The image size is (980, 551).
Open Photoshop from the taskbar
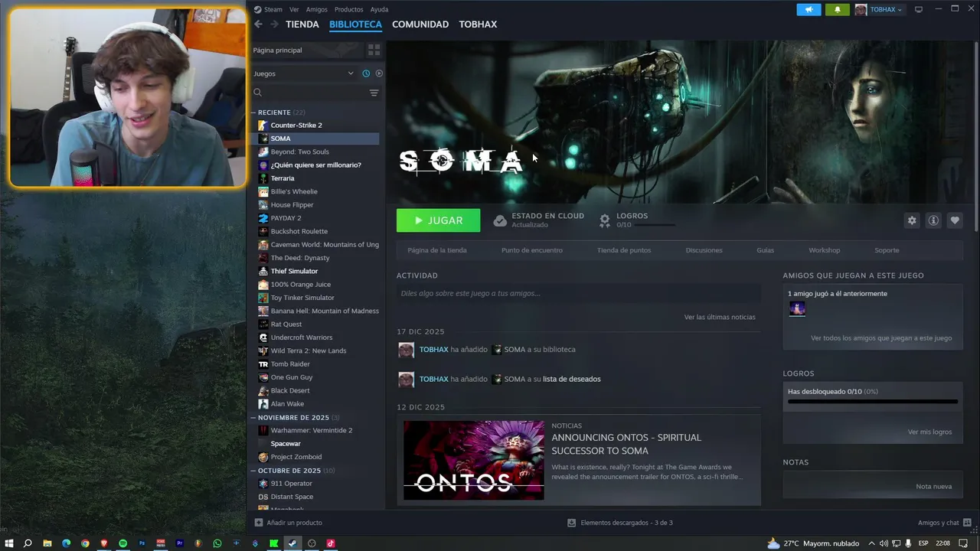[x=142, y=543]
